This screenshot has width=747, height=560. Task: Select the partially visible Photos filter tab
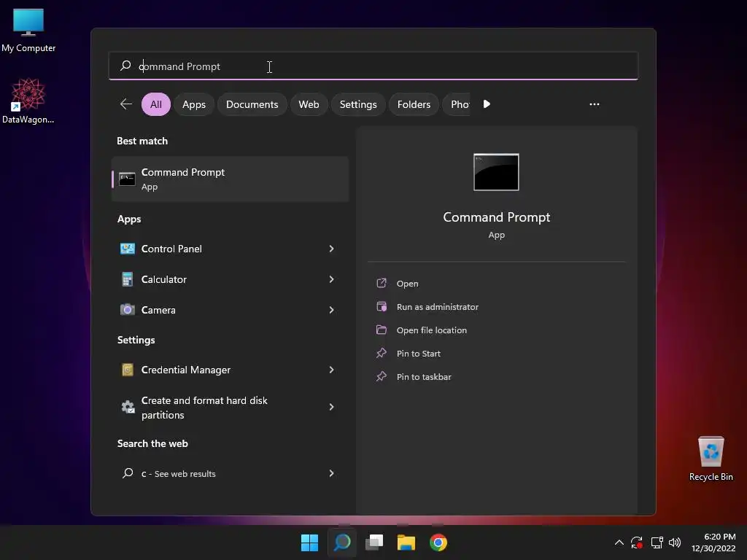pyautogui.click(x=457, y=104)
